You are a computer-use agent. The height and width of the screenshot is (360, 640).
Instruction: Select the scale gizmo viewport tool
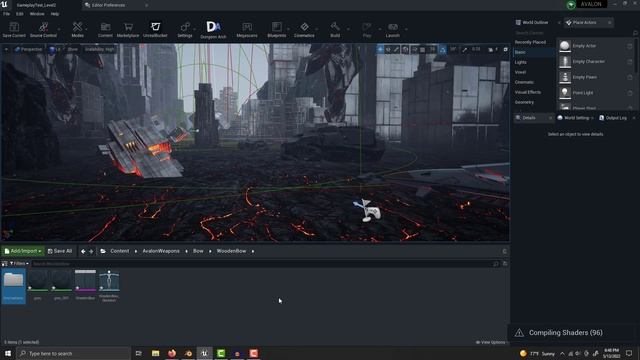pyautogui.click(x=396, y=49)
